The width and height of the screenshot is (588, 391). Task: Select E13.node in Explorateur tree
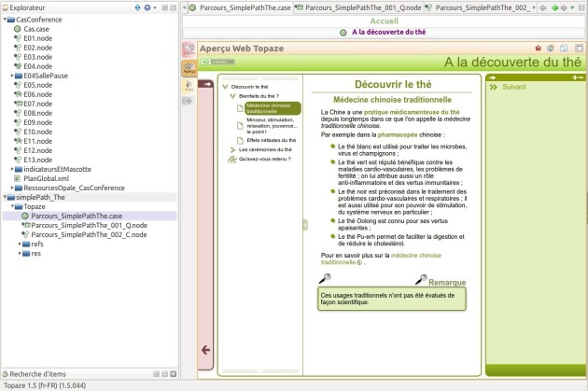click(38, 160)
